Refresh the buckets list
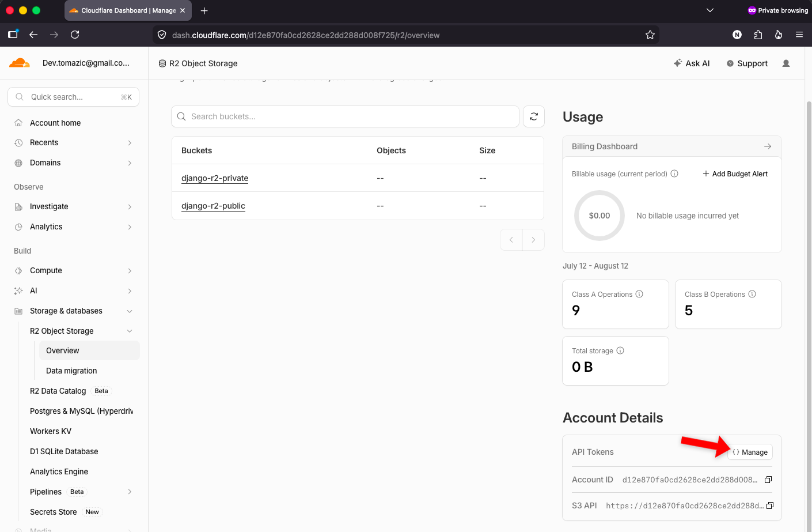The height and width of the screenshot is (532, 812). 534,116
